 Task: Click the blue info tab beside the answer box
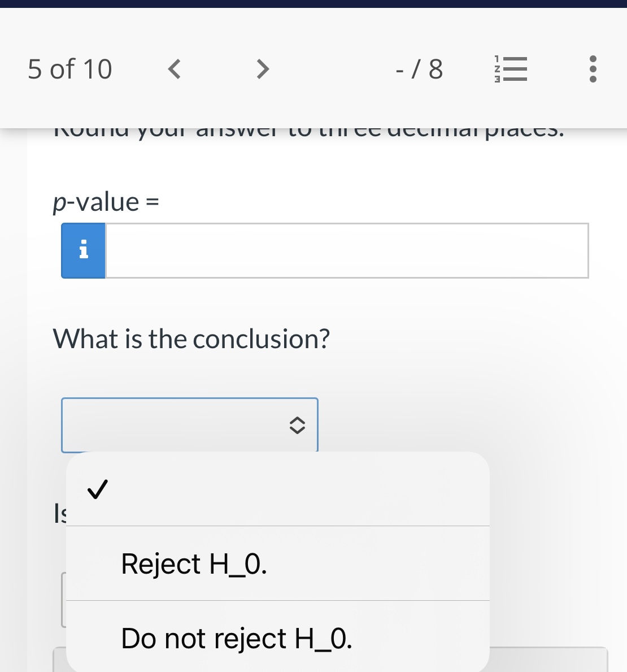(82, 250)
